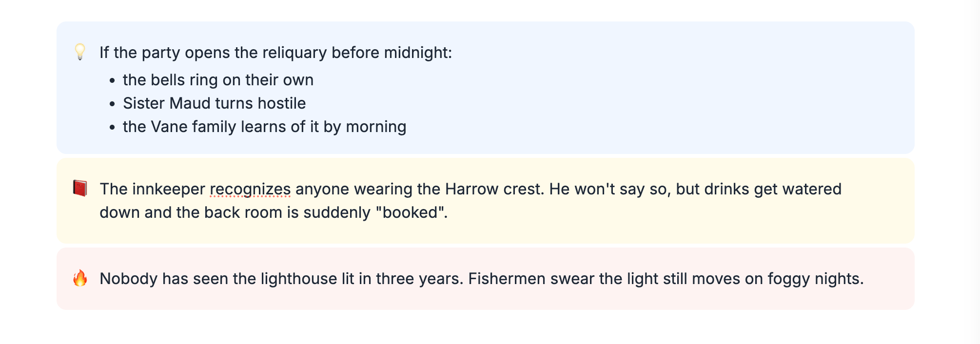Place cursor in "the bells ring on their own"
980x344 pixels.
[x=218, y=80]
